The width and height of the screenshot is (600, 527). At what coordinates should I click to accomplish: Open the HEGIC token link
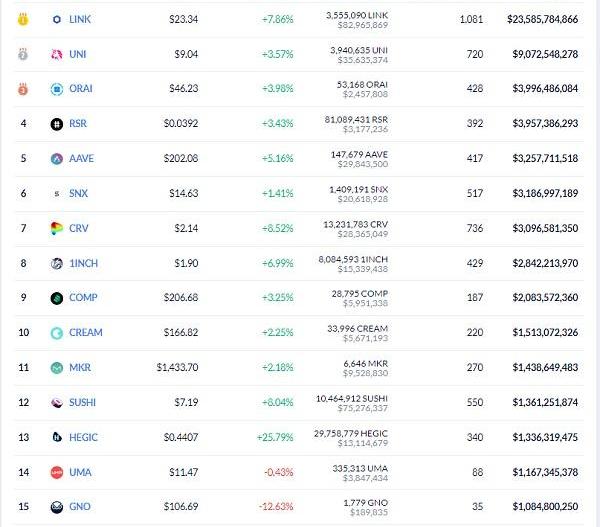click(83, 437)
